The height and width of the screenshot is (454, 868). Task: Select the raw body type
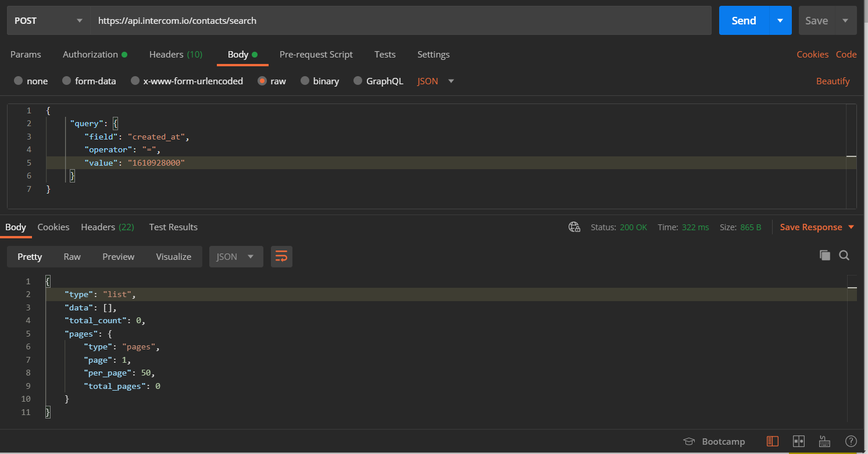coord(262,81)
